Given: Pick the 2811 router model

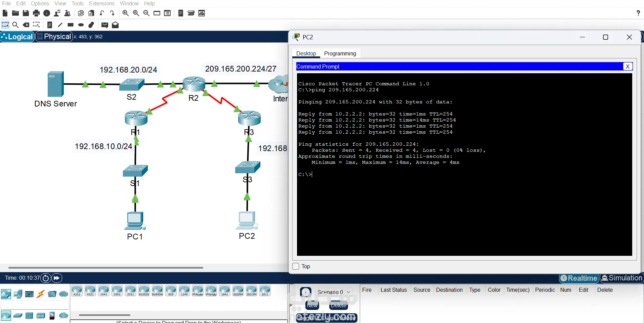Looking at the screenshot, I should pos(265,291).
